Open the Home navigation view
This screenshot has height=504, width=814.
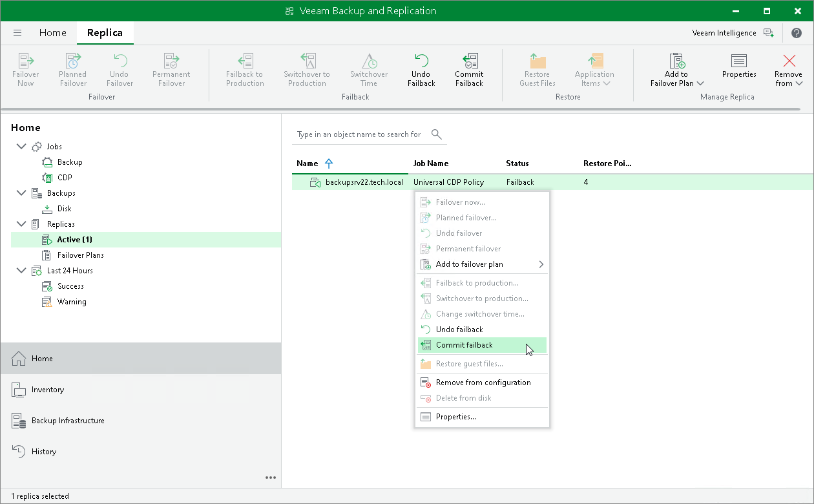click(141, 359)
